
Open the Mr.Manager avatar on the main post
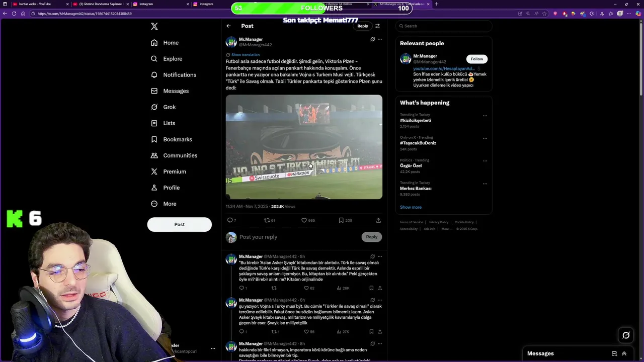point(231,42)
